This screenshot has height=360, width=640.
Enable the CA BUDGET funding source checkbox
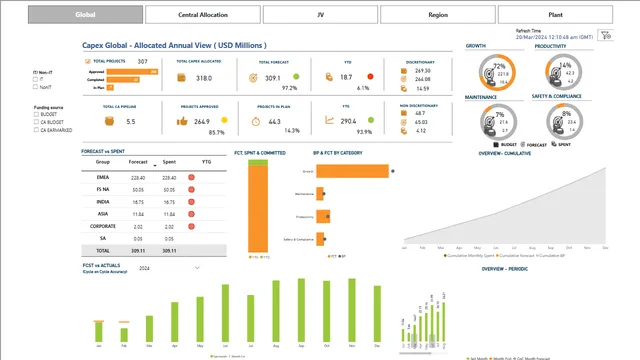pyautogui.click(x=36, y=122)
